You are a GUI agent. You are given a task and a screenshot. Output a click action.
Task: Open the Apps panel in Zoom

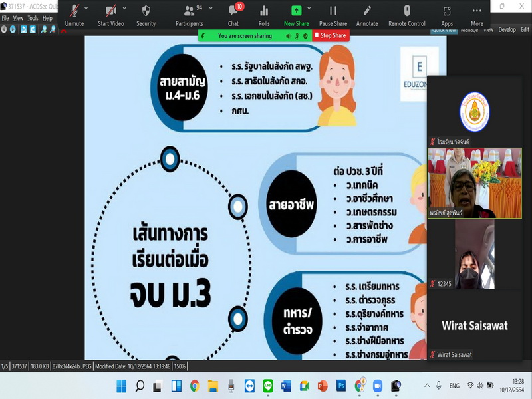tap(447, 15)
